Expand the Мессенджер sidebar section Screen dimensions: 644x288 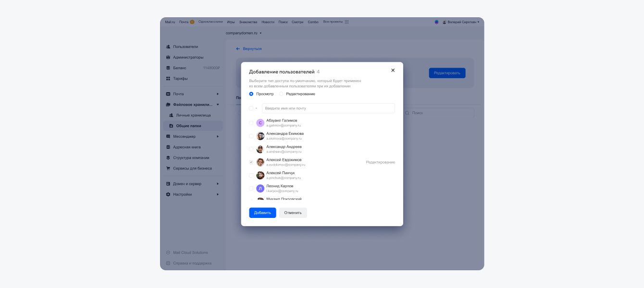(x=217, y=136)
